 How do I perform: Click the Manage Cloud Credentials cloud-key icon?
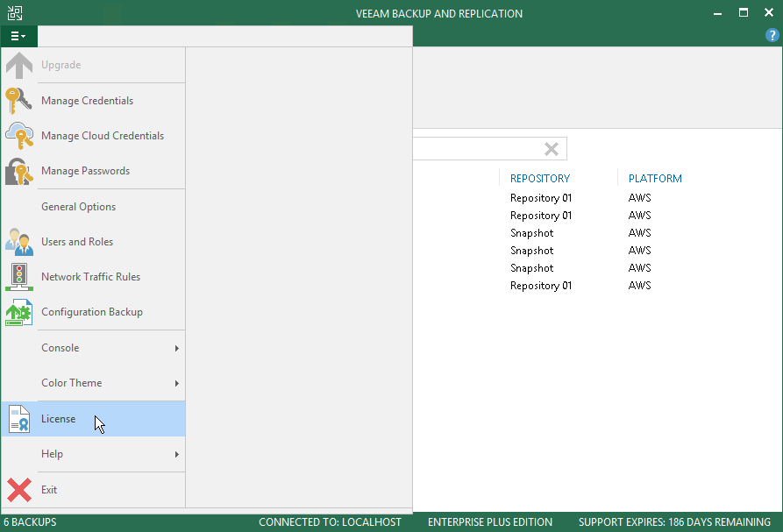click(x=19, y=136)
